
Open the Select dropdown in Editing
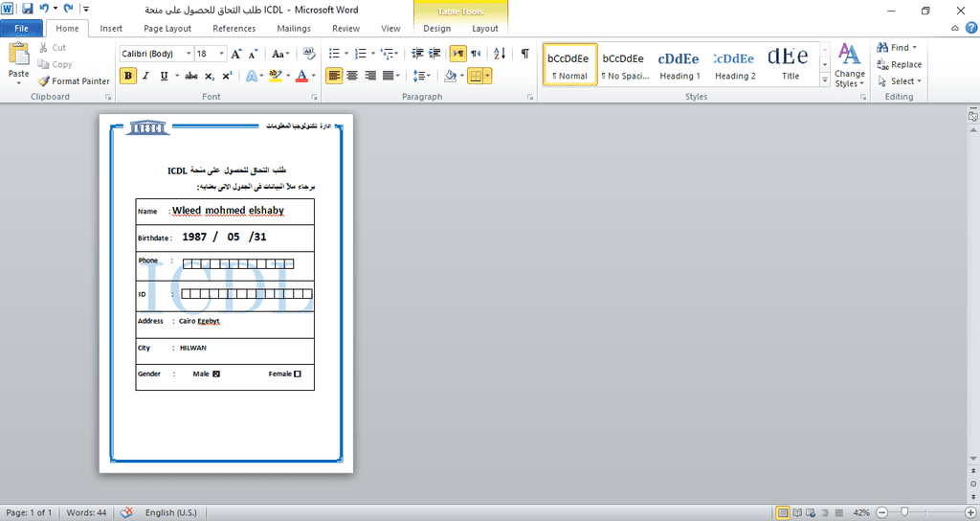pos(900,81)
